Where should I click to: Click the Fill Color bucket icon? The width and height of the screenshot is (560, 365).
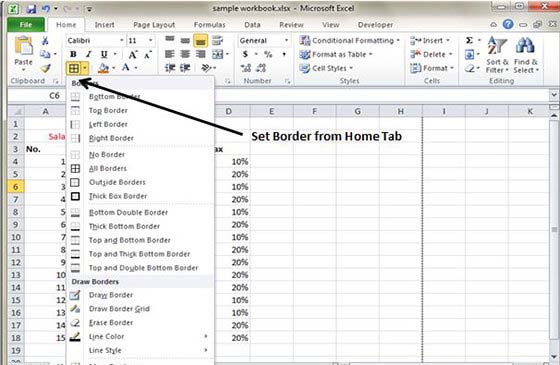(x=104, y=68)
